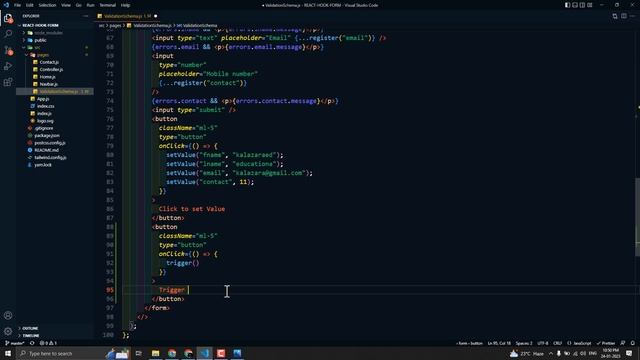Open Explorer panel more actions ellipsis
Image resolution: width=640 pixels, height=360 pixels.
click(x=85, y=16)
